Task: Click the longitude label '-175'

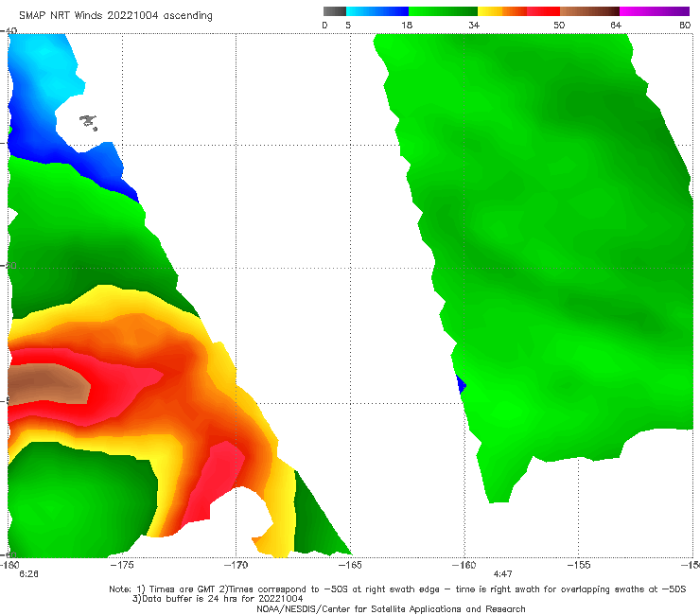Action: [122, 565]
